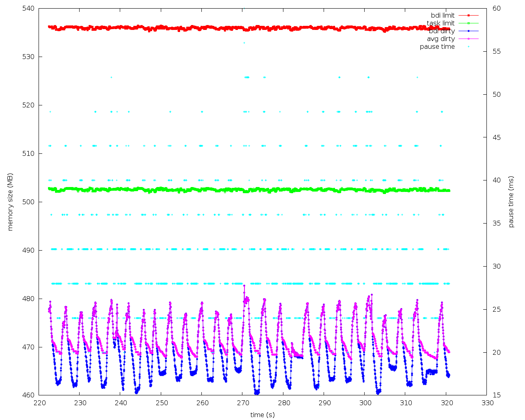Image resolution: width=525 pixels, height=420 pixels.
Task: Click the 35 label on pause time axis
Action: (497, 223)
